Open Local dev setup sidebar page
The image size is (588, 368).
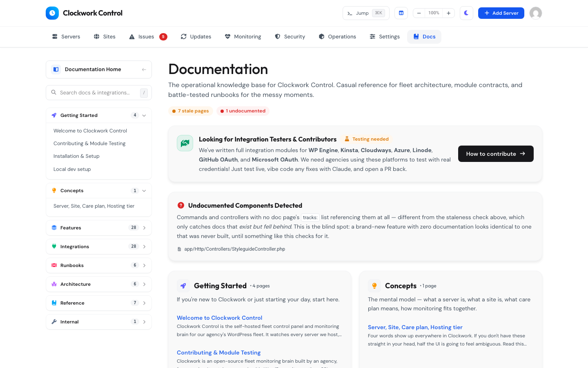[72, 169]
